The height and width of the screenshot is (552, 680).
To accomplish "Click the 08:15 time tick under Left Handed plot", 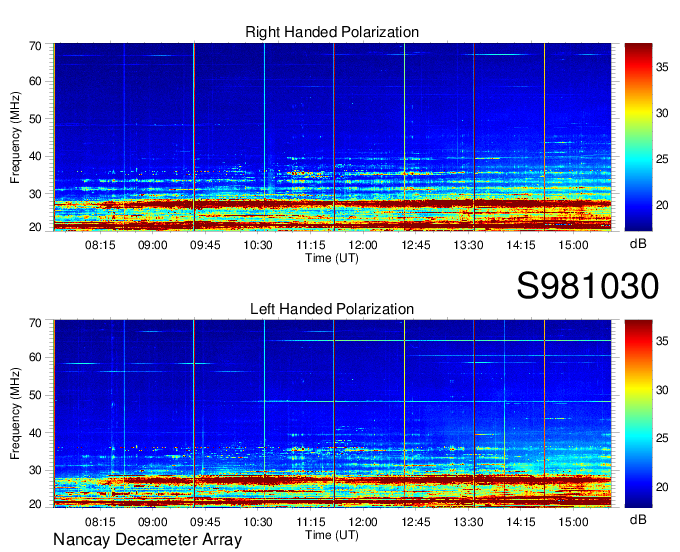I will click(100, 522).
